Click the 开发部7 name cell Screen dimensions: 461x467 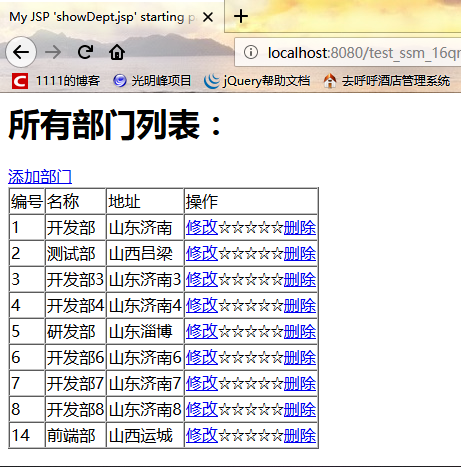(76, 384)
